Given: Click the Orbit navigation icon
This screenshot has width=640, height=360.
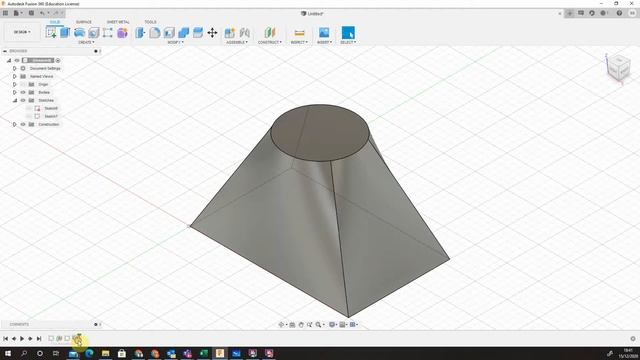Looking at the screenshot, I should click(281, 325).
